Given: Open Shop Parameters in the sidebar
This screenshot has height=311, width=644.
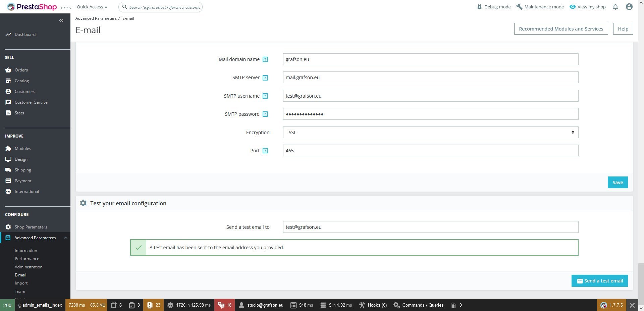Looking at the screenshot, I should 31,227.
